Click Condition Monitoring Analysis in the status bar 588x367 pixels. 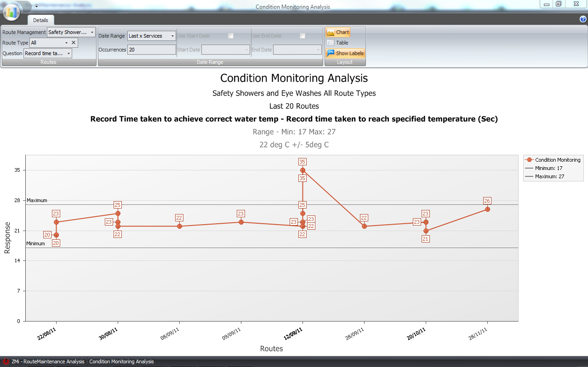point(121,361)
